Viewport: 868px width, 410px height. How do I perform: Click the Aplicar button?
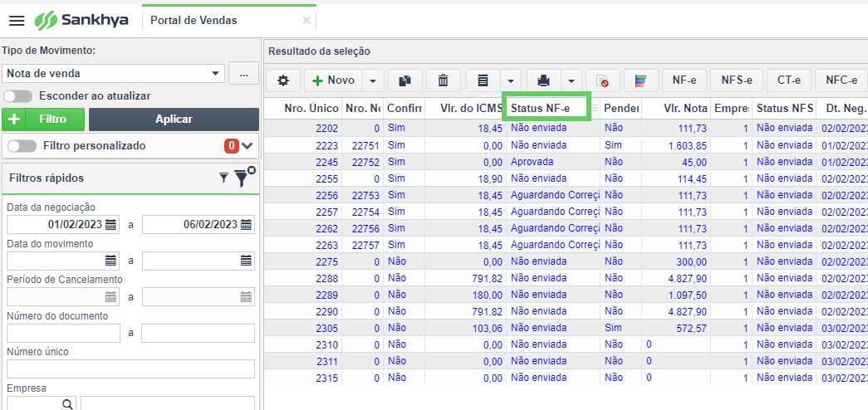(x=174, y=120)
